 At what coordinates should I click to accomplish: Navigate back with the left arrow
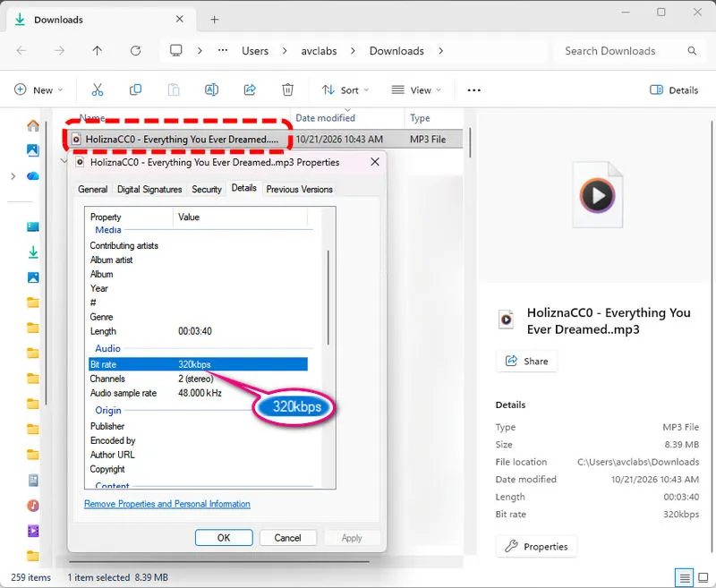pos(21,51)
